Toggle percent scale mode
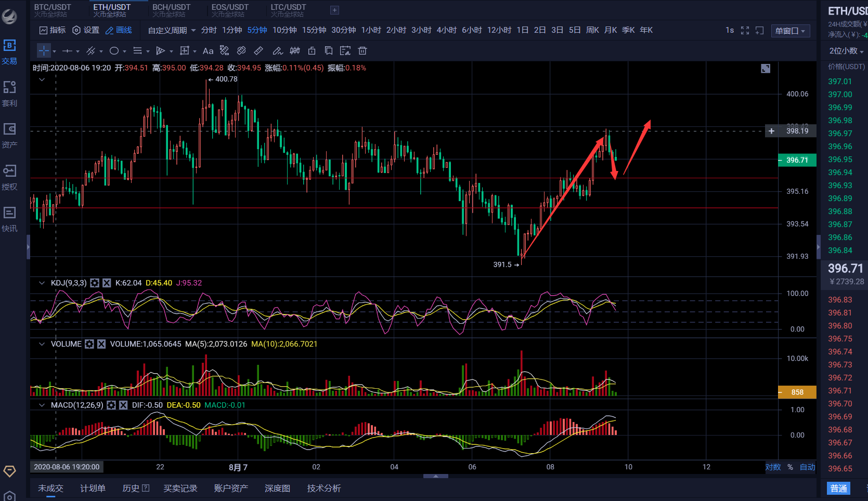The image size is (868, 501). (790, 467)
